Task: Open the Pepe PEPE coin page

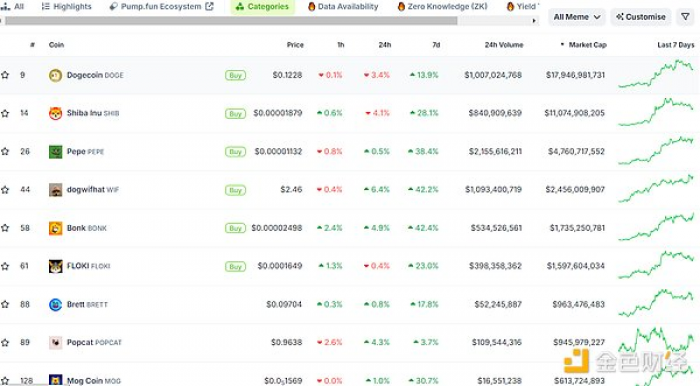Action: pyautogui.click(x=85, y=152)
